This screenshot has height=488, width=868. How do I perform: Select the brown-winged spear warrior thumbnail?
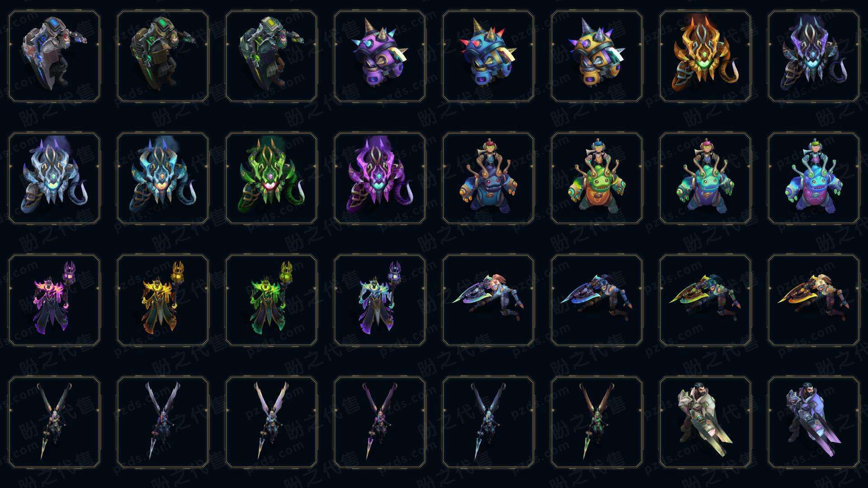[597, 422]
